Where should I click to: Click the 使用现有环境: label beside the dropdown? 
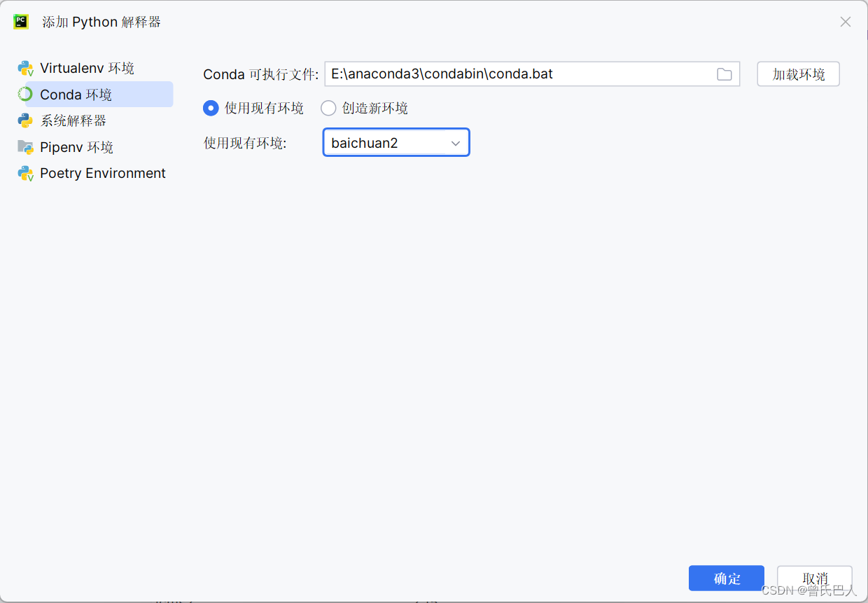(x=245, y=144)
